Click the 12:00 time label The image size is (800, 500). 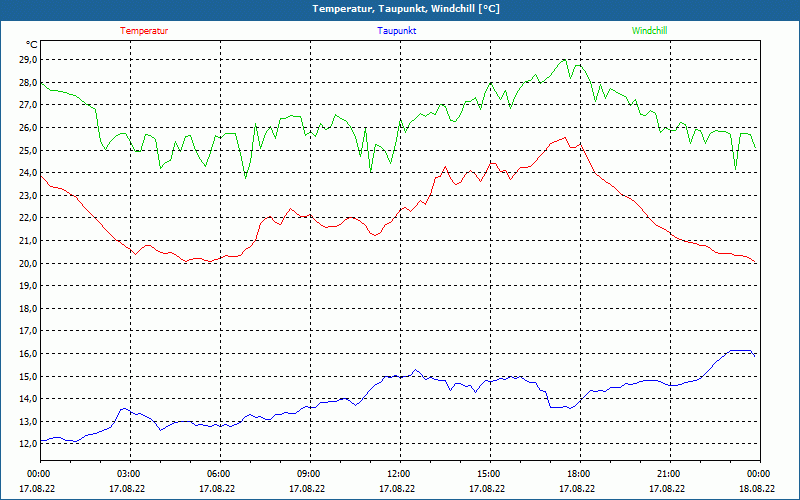[x=398, y=474]
